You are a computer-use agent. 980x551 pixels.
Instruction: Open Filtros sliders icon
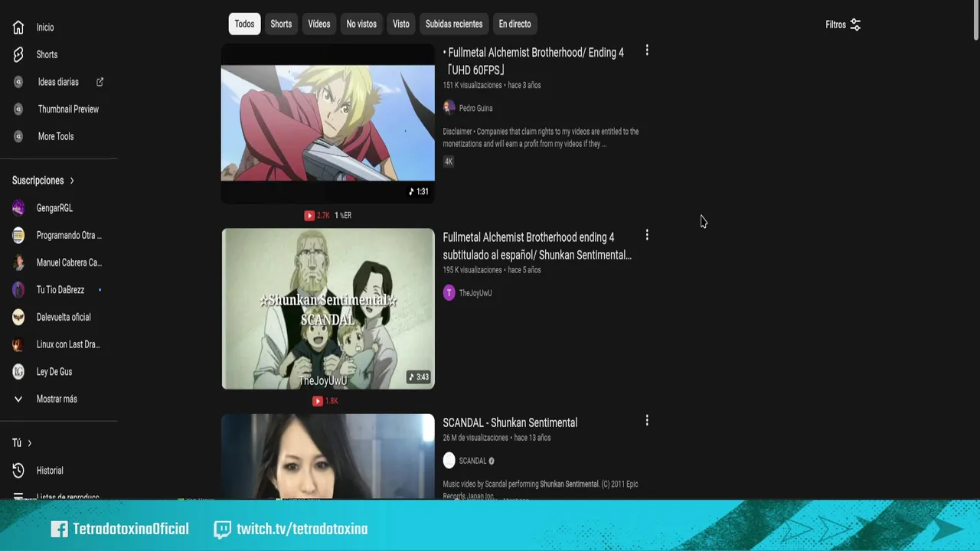(x=855, y=24)
